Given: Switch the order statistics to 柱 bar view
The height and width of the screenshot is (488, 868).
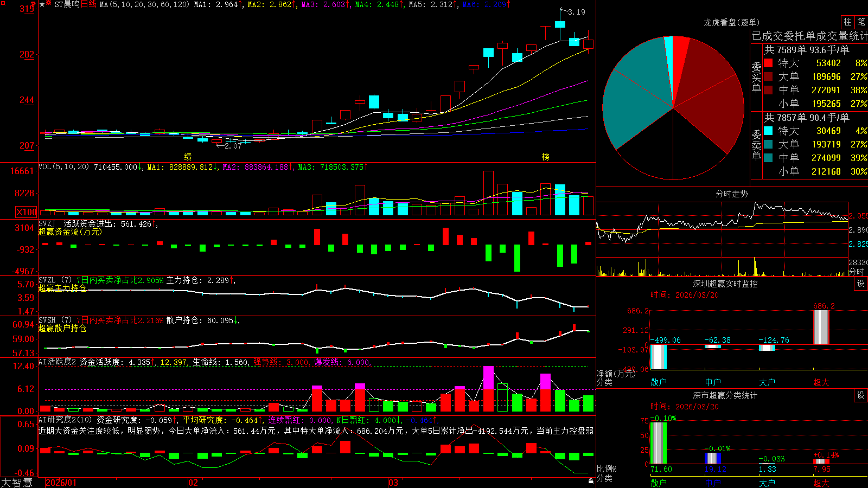Looking at the screenshot, I should (847, 22).
